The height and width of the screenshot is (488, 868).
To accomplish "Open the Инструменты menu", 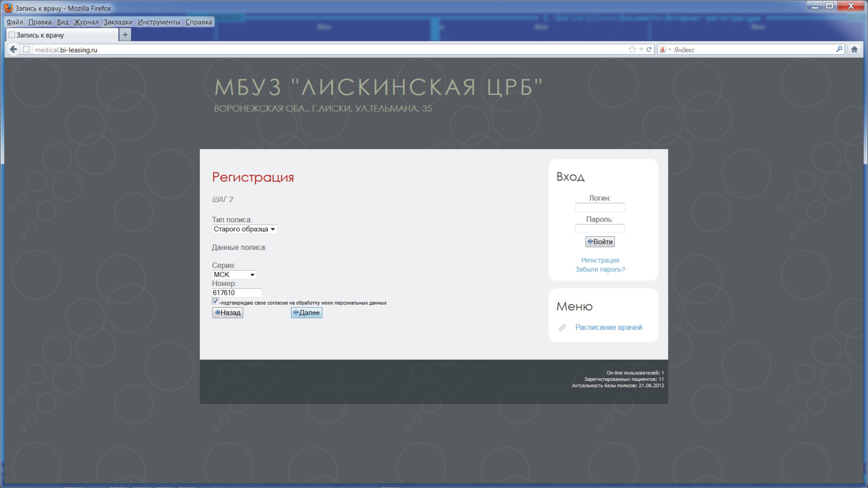I will coord(159,22).
